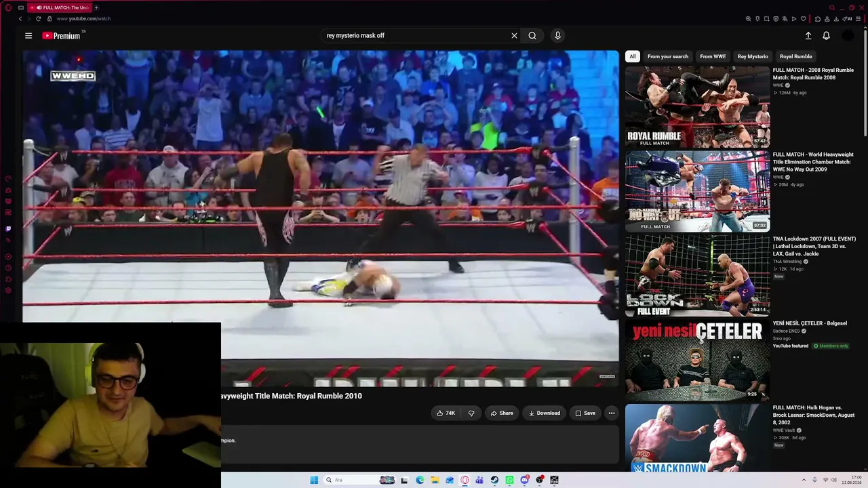Open the Windows Start menu
This screenshot has width=868, height=488.
(314, 480)
